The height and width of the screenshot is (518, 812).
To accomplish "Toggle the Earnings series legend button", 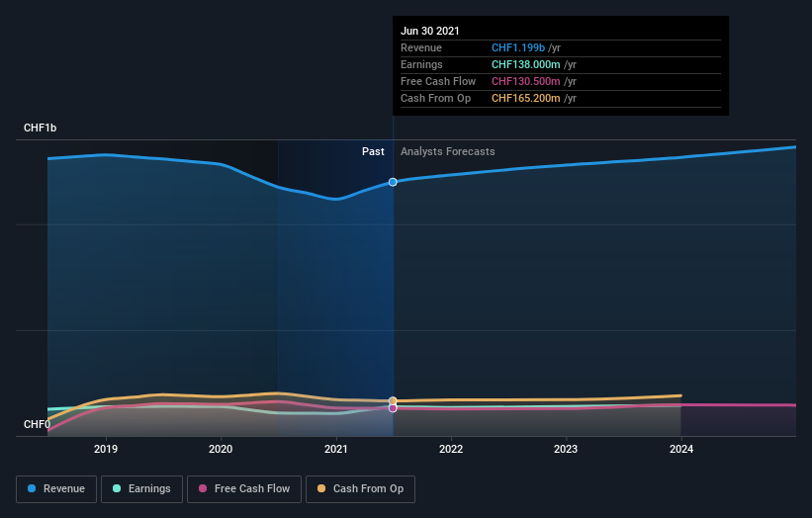I will pyautogui.click(x=141, y=489).
